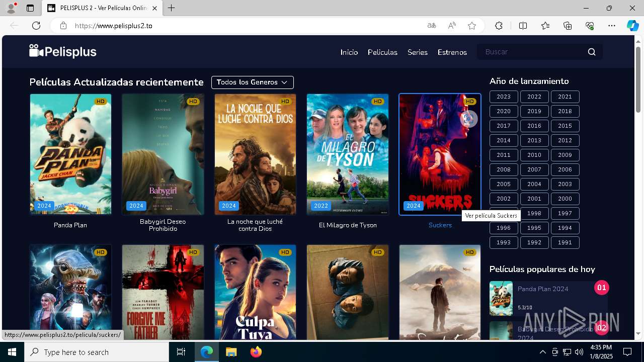Screen dimensions: 644x362
Task: Open the Windows Start menu
Action: pos(12,352)
